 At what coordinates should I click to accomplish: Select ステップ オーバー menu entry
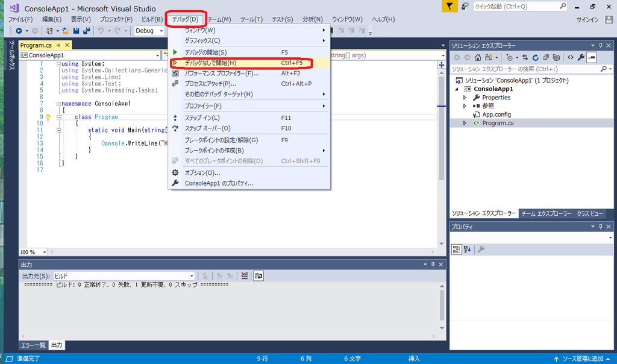249,128
